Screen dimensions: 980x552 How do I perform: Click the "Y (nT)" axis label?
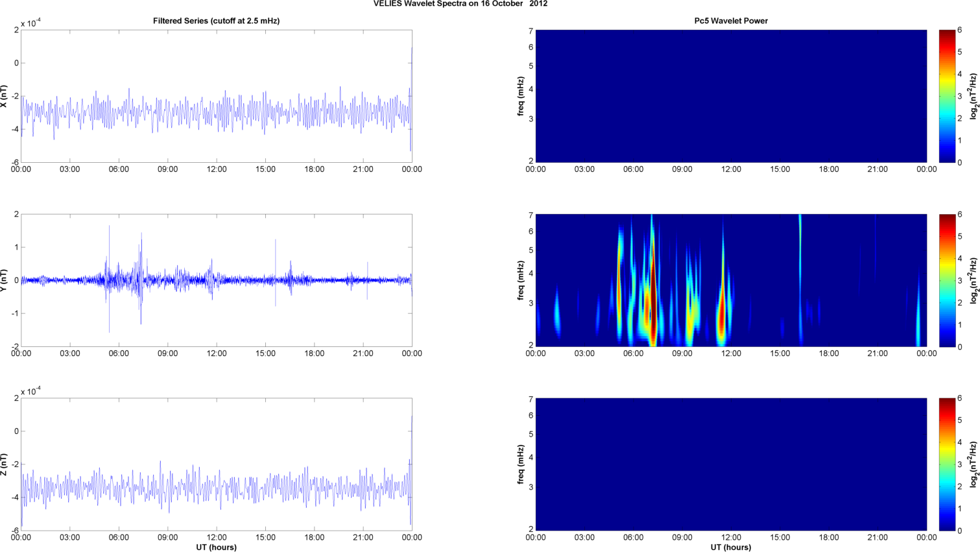[x=5, y=280]
